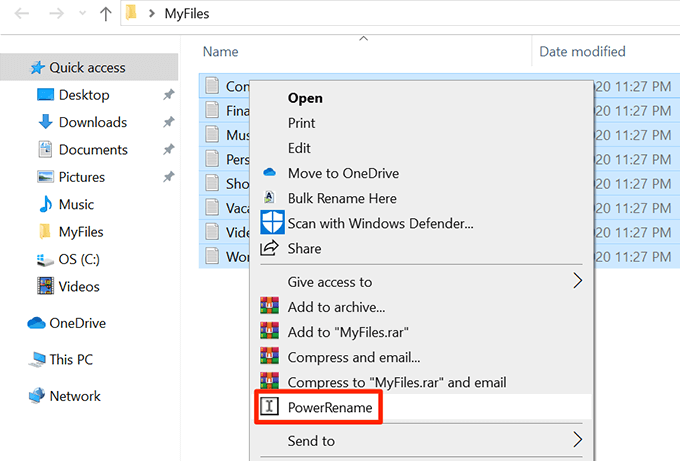Click the Windows Defender shield icon
The height and width of the screenshot is (461, 680).
271,223
